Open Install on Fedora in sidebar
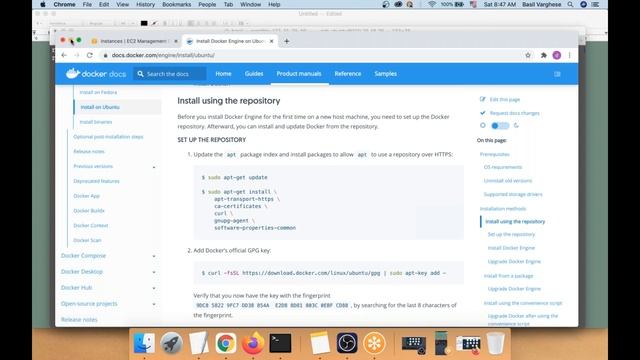The width and height of the screenshot is (640, 360). click(98, 92)
